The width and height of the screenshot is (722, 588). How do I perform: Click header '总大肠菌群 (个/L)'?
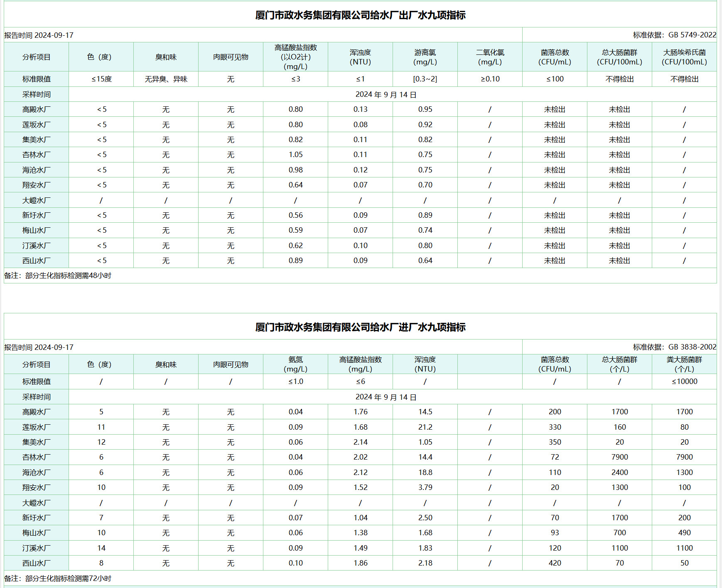[x=619, y=364]
